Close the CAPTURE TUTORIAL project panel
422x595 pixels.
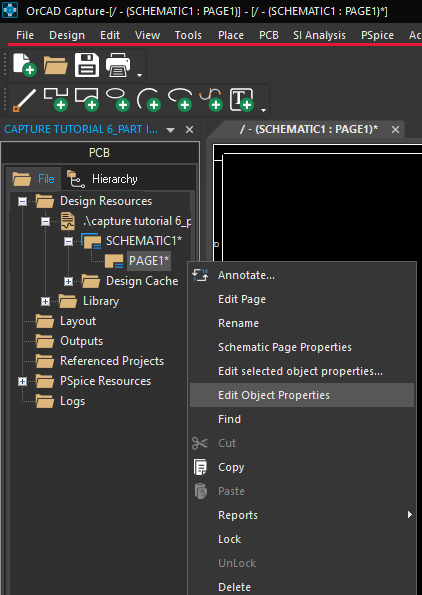(189, 130)
